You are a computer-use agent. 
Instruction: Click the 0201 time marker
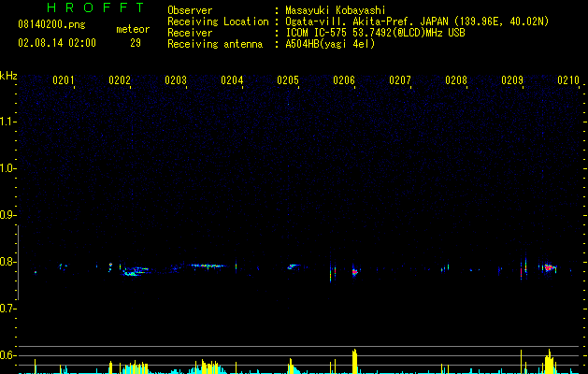(63, 80)
